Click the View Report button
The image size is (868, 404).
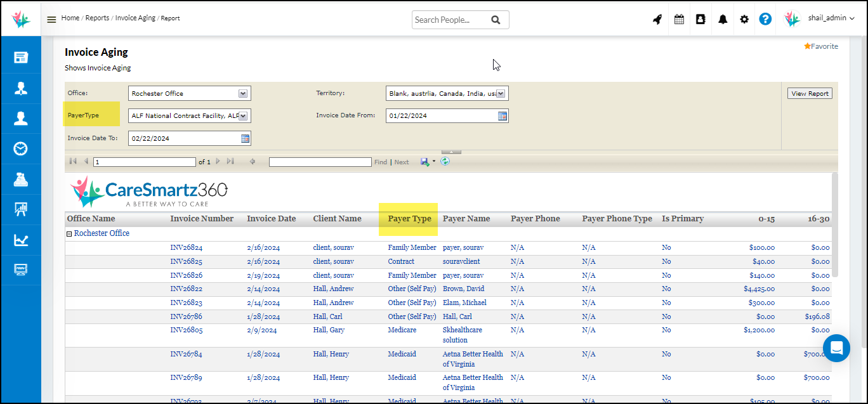809,93
